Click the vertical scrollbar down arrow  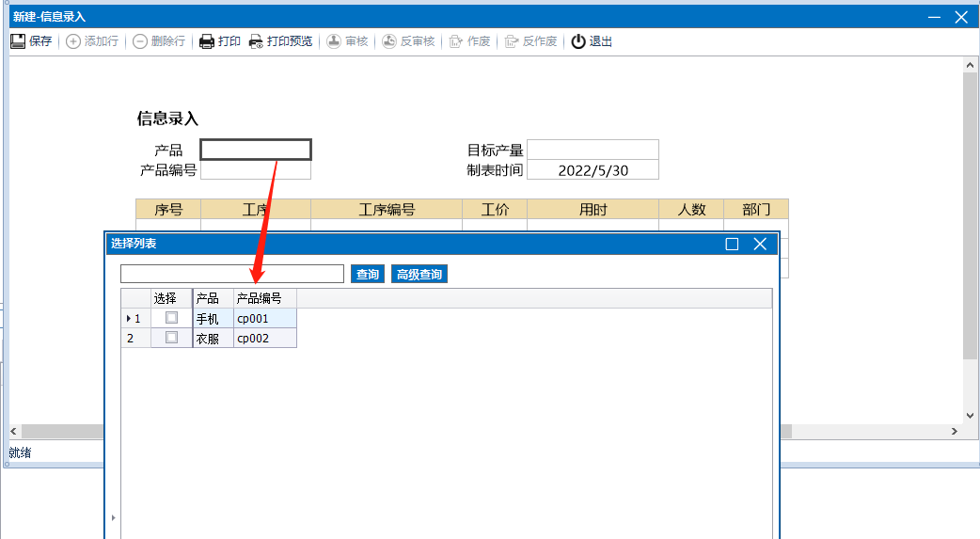tap(971, 415)
